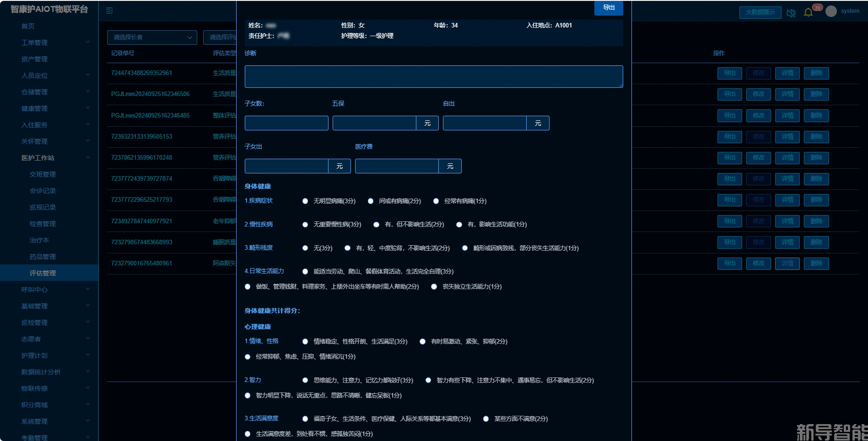
Task: Select 无明显病痛(3分) for 疾病症状
Action: [x=305, y=201]
